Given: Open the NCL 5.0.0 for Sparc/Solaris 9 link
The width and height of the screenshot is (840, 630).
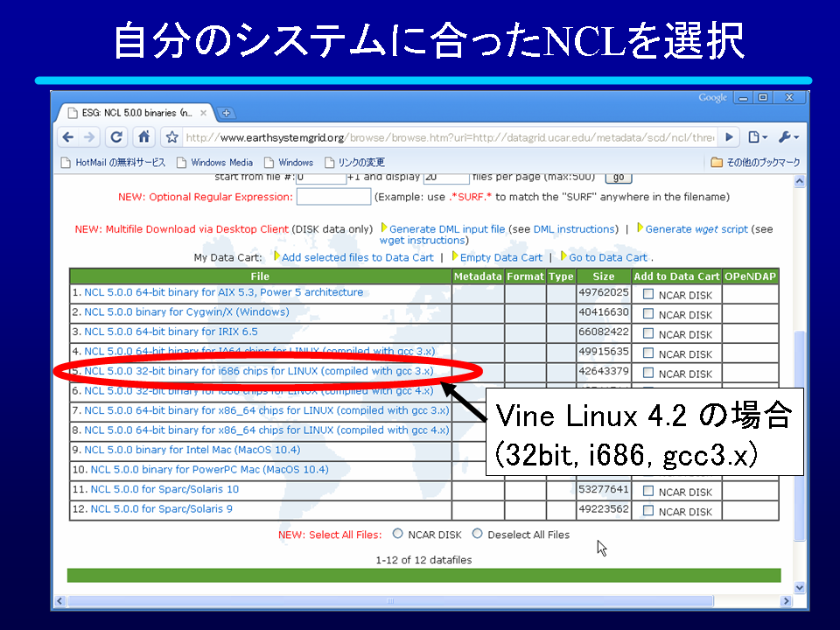Looking at the screenshot, I should tap(161, 509).
